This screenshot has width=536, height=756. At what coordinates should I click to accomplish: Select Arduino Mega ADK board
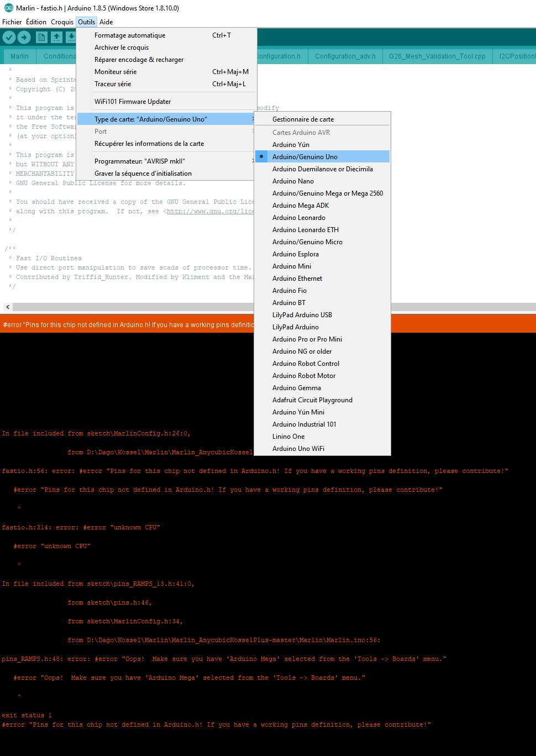322,206
